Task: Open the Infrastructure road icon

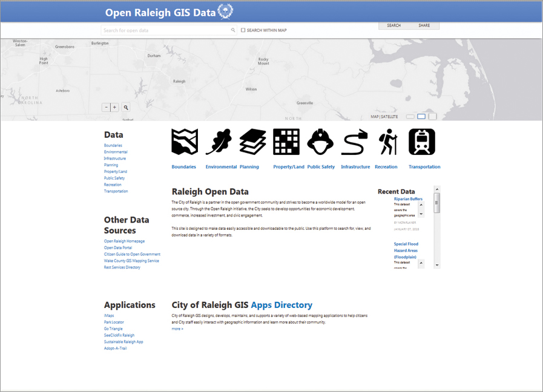Action: [x=354, y=142]
